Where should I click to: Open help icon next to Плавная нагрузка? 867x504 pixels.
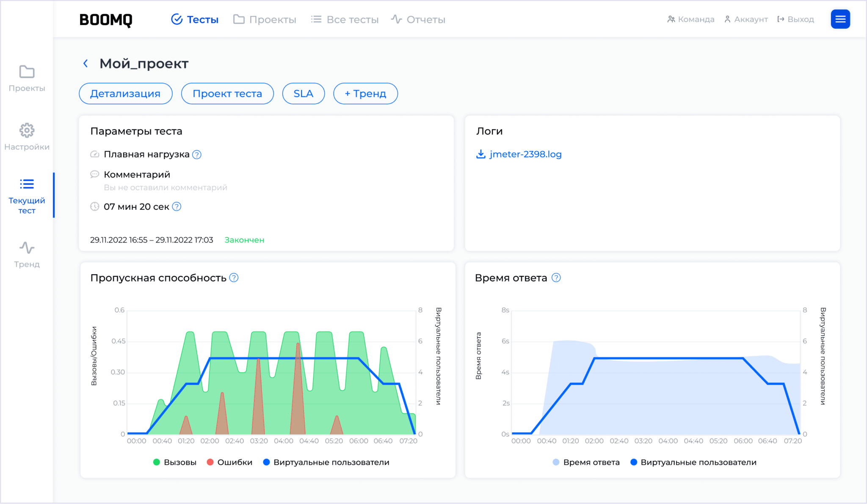pos(197,154)
